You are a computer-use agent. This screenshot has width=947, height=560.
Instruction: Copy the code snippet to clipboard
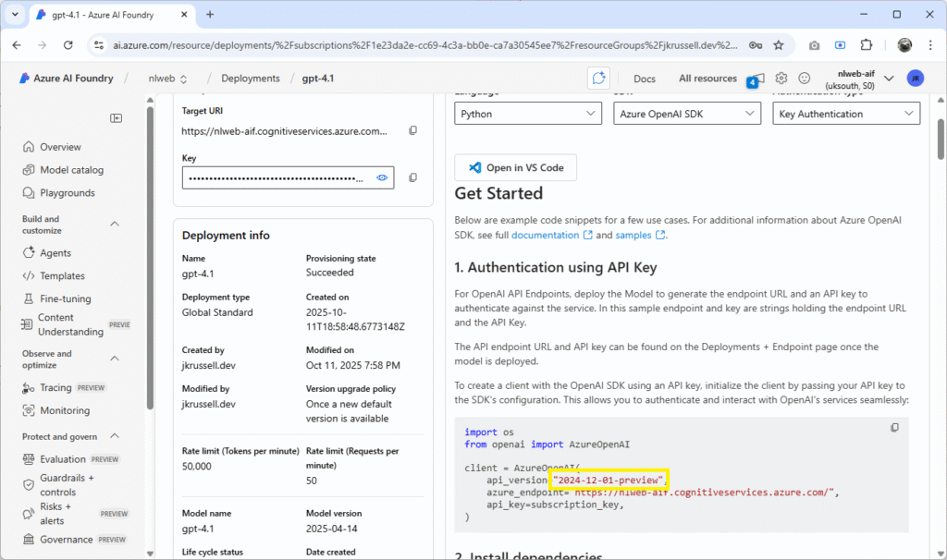pyautogui.click(x=894, y=427)
